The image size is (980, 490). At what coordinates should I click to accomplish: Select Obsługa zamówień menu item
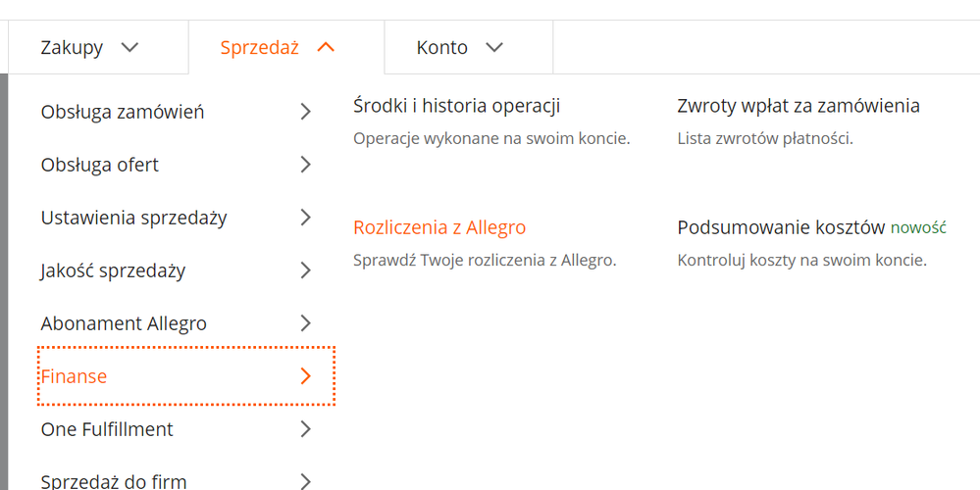pyautogui.click(x=123, y=112)
